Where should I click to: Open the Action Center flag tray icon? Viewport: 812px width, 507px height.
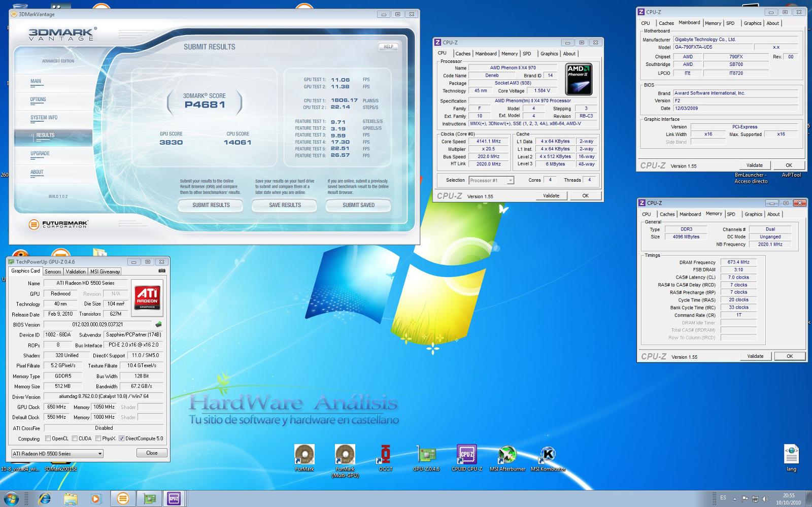pos(745,499)
